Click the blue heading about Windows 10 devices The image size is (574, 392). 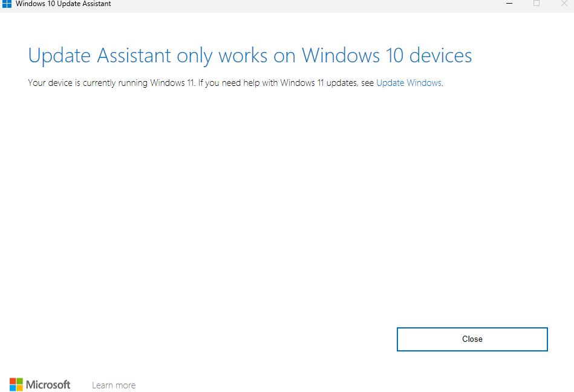250,56
